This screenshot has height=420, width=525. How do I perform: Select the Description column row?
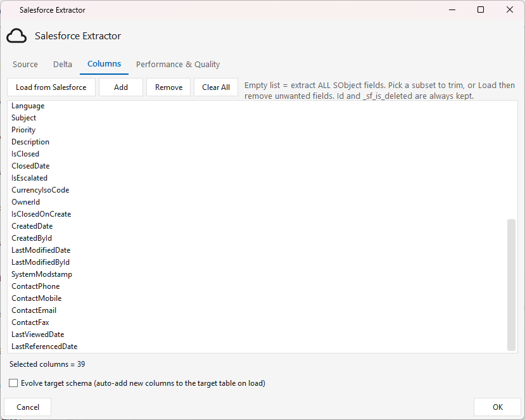click(257, 142)
